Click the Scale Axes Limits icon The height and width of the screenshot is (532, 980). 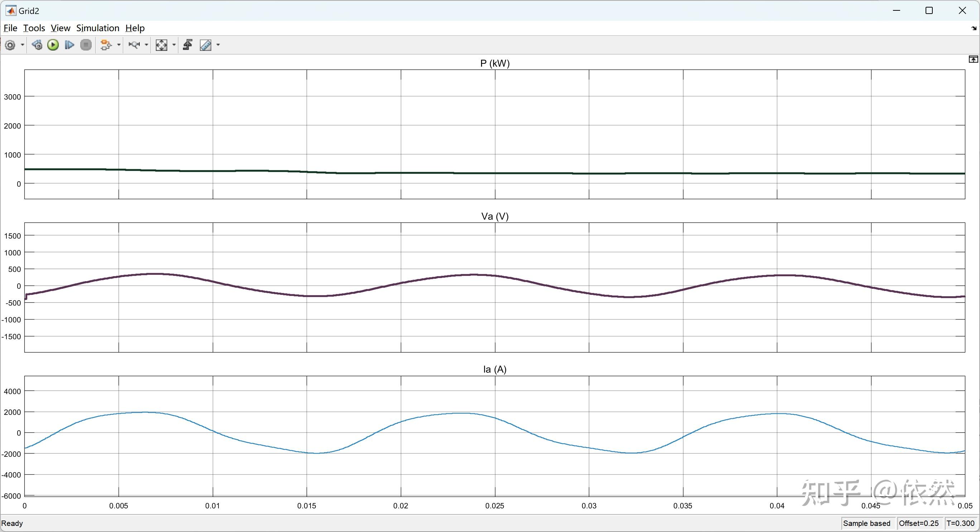pyautogui.click(x=161, y=45)
